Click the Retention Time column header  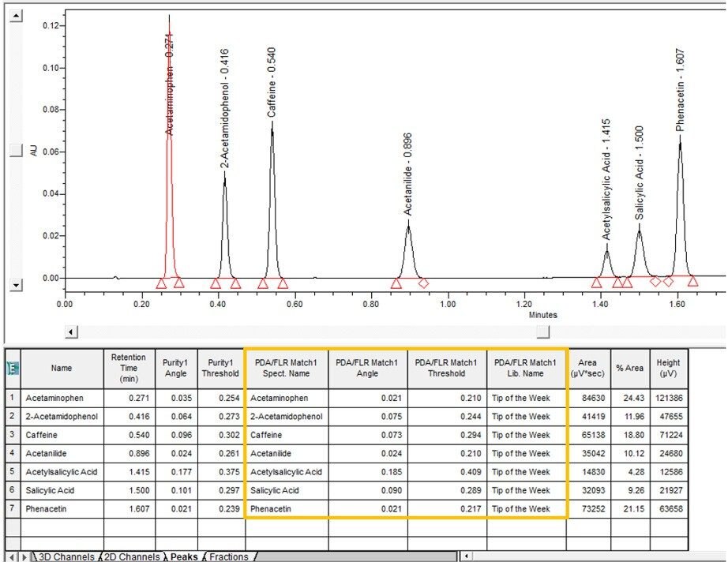pos(129,369)
